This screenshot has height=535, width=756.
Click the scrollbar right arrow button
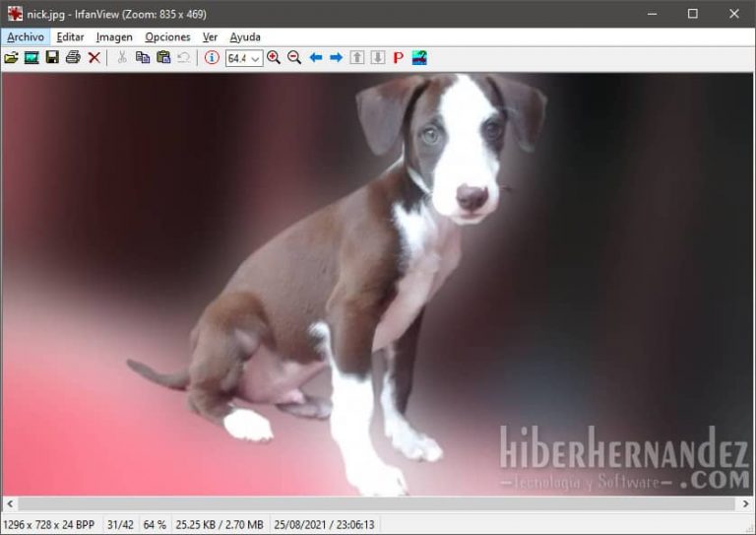(x=744, y=503)
